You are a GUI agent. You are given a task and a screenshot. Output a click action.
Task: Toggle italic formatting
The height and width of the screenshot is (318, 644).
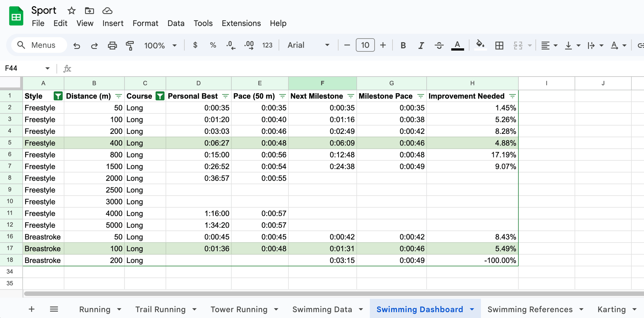point(421,45)
